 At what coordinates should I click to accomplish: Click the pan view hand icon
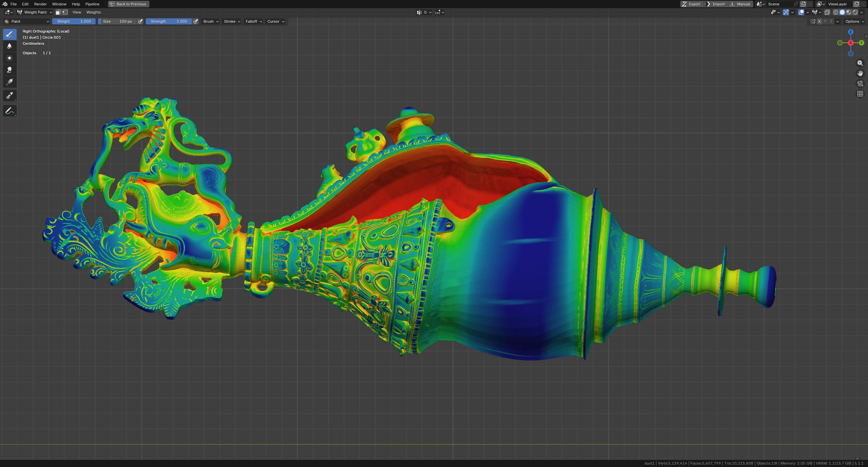[860, 73]
